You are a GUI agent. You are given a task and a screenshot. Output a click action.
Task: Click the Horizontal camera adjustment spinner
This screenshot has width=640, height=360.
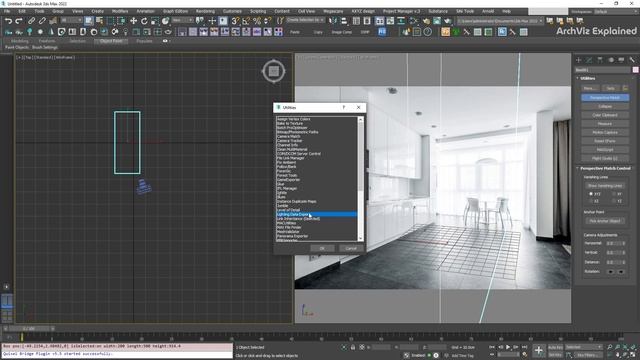616,243
